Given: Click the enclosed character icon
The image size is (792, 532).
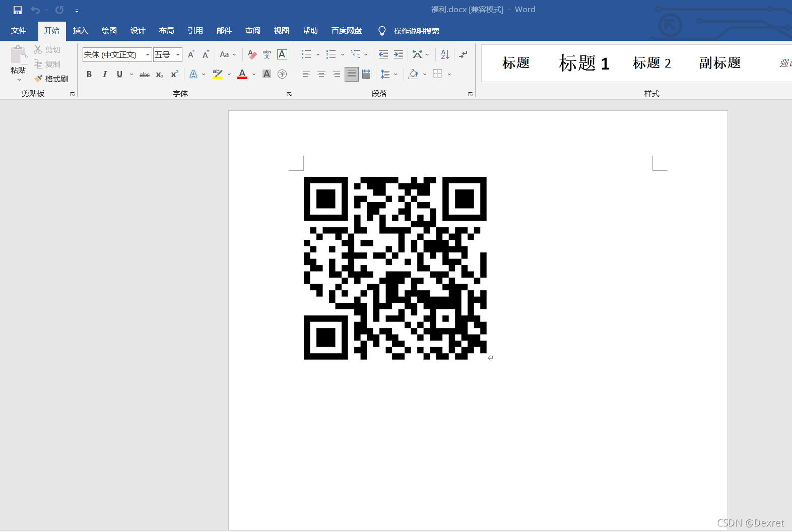Looking at the screenshot, I should pyautogui.click(x=282, y=74).
